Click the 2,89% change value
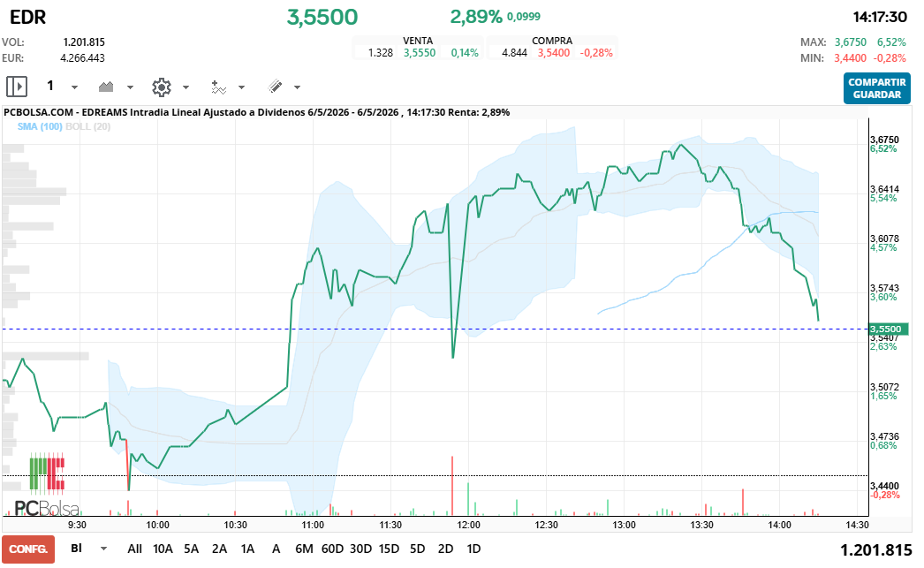Image resolution: width=924 pixels, height=568 pixels. [476, 17]
